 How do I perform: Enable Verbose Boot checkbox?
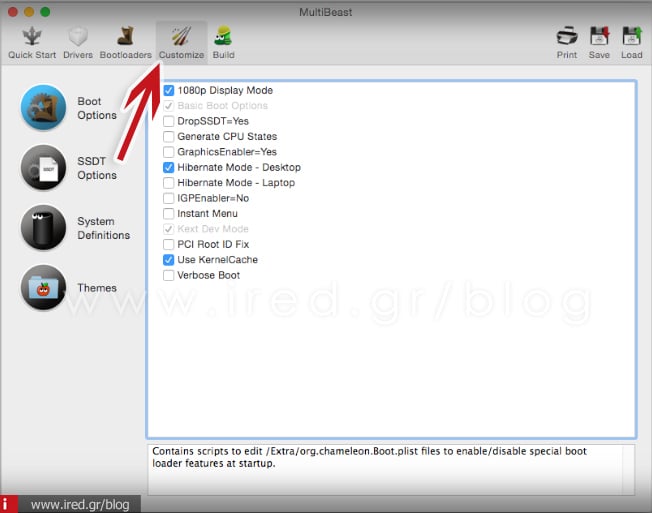(x=168, y=275)
